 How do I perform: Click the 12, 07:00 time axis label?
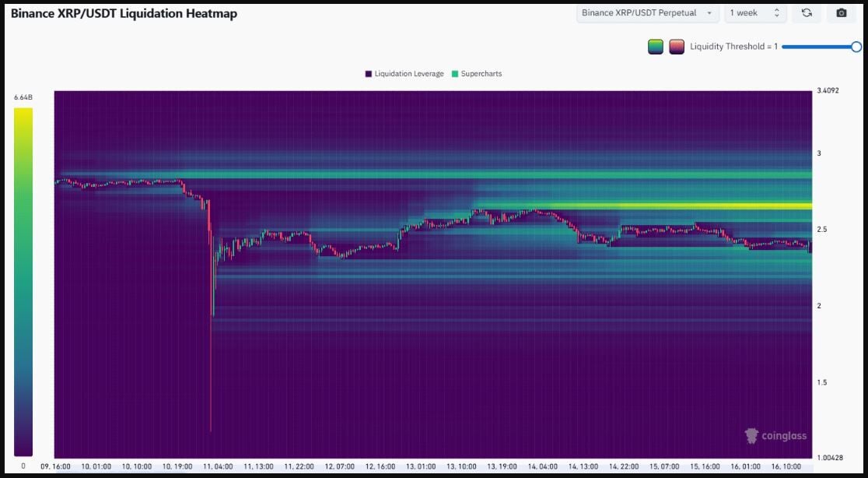tap(339, 467)
